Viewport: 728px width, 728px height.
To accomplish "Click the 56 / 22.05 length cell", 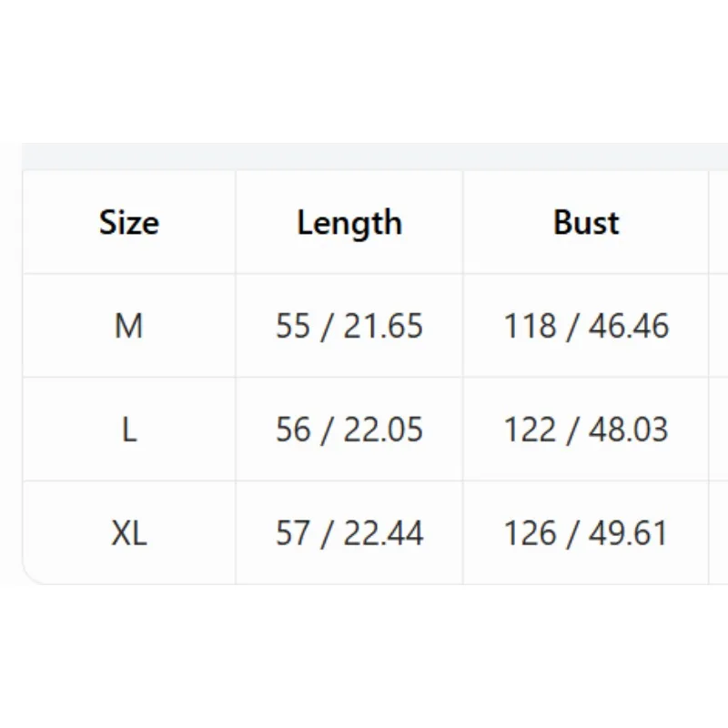I will point(349,429).
